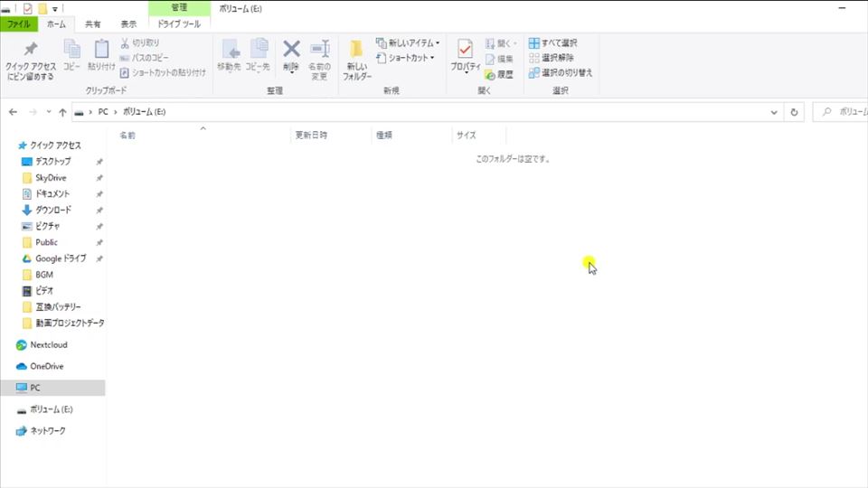Navigate up one level with up arrow
868x488 pixels.
coord(61,112)
